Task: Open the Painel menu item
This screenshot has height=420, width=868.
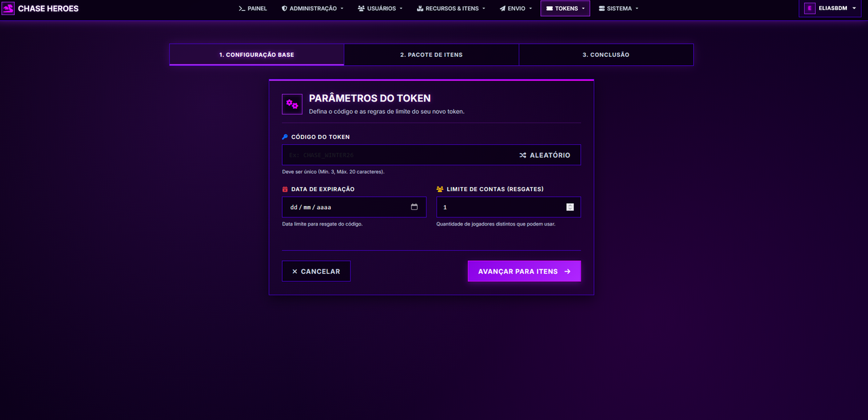Action: pyautogui.click(x=253, y=9)
